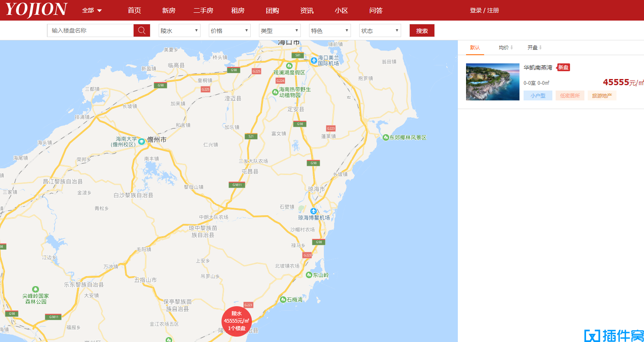The width and height of the screenshot is (644, 342).
Task: Click the 五指山市 map label
Action: (x=145, y=280)
